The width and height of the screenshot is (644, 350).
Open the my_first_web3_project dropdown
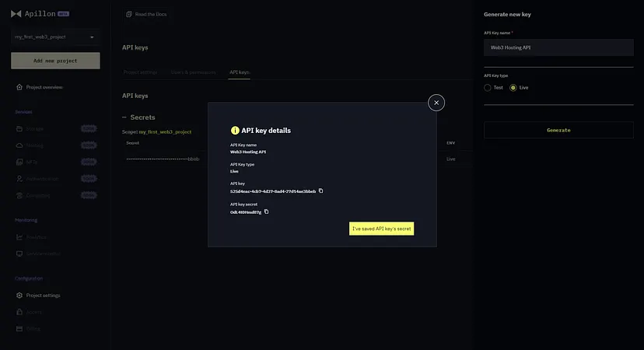coord(55,37)
